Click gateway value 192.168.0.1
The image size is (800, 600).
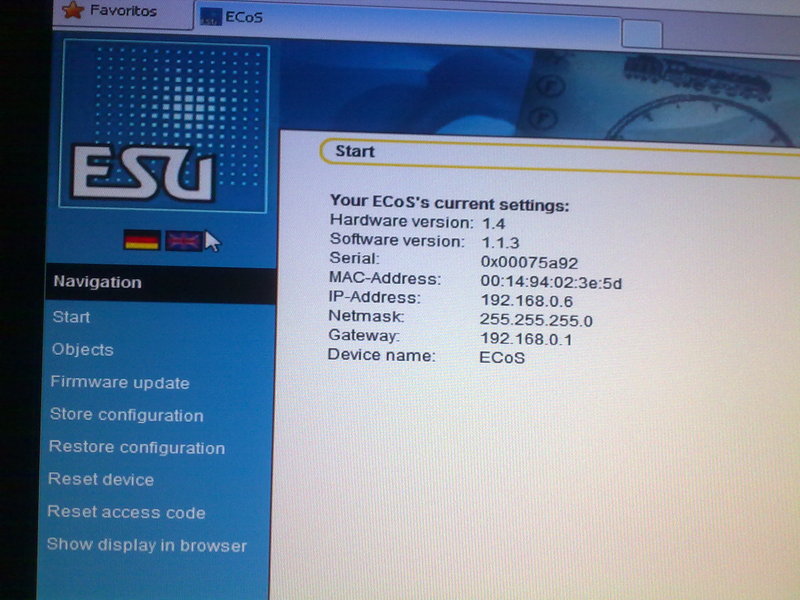[x=526, y=339]
